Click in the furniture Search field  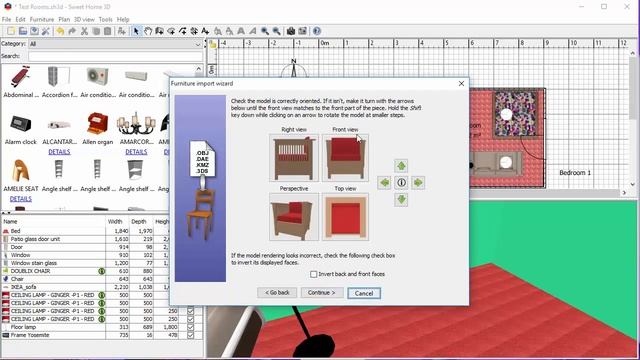[116, 56]
